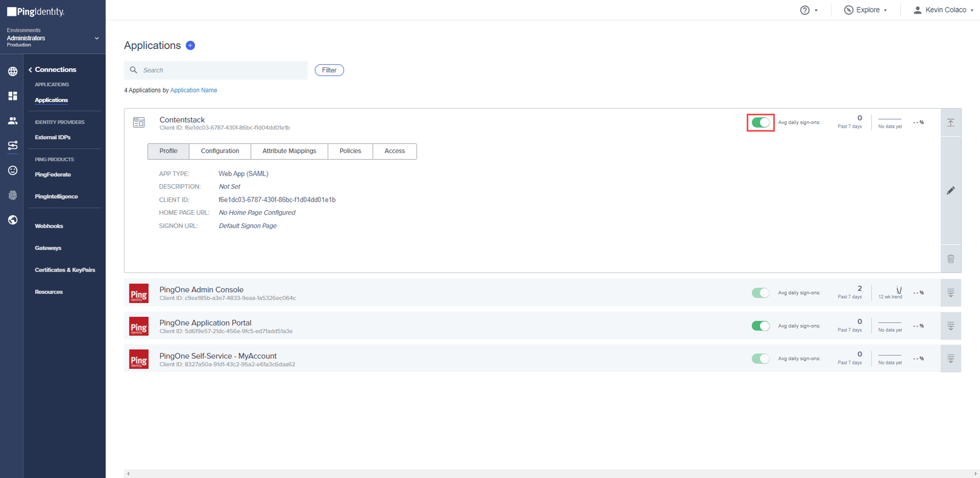The image size is (980, 478).
Task: Expand the PingOne Self-Service MyAccount row
Action: point(950,359)
